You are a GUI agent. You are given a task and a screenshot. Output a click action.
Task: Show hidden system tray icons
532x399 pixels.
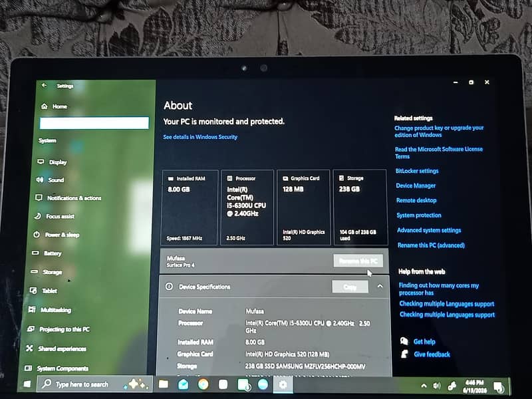click(424, 386)
